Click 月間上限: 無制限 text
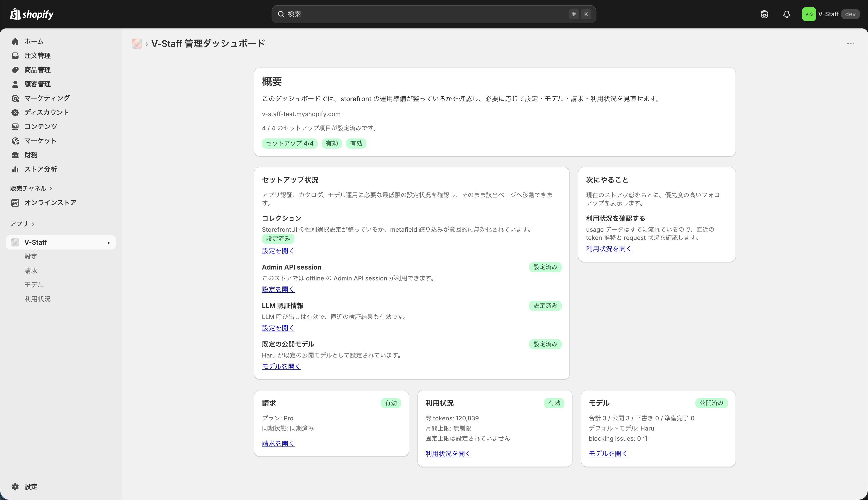This screenshot has width=868, height=500. coord(448,428)
